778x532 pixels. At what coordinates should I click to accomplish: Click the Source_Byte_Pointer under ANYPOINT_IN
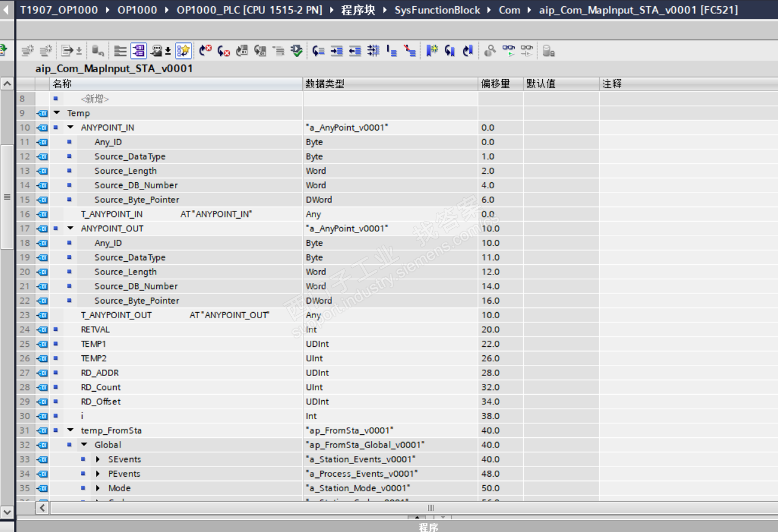click(137, 200)
